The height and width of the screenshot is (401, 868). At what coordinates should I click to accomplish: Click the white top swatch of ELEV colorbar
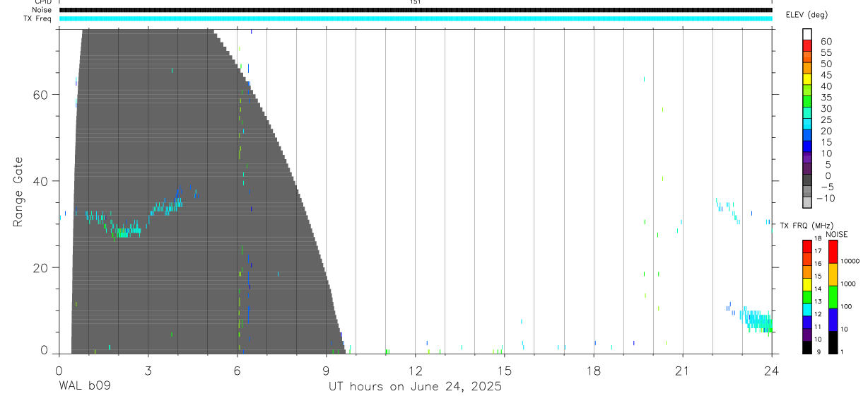click(807, 34)
